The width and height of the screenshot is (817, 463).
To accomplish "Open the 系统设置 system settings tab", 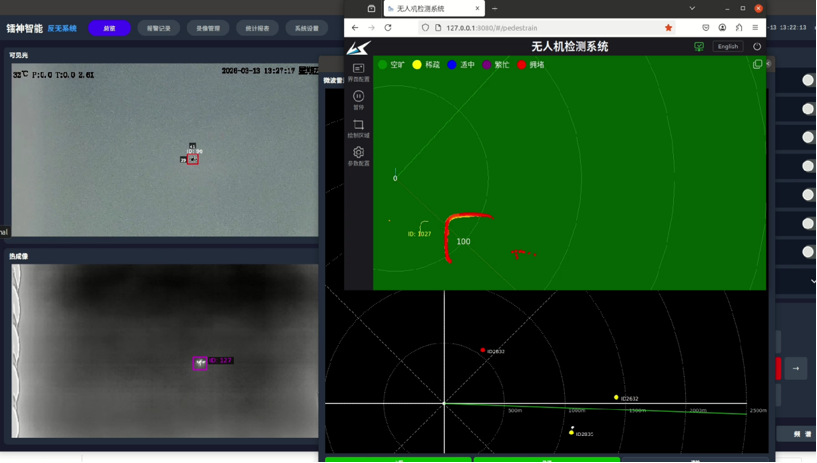I will tap(306, 28).
